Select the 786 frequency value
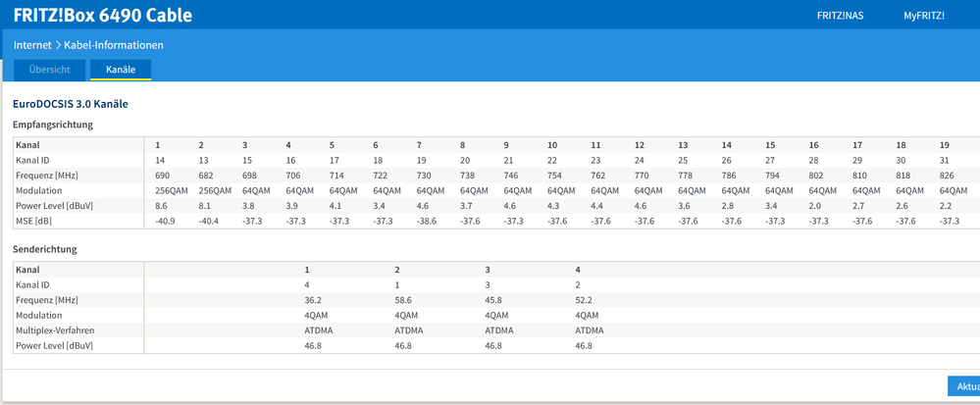The height and width of the screenshot is (405, 980). pyautogui.click(x=730, y=176)
